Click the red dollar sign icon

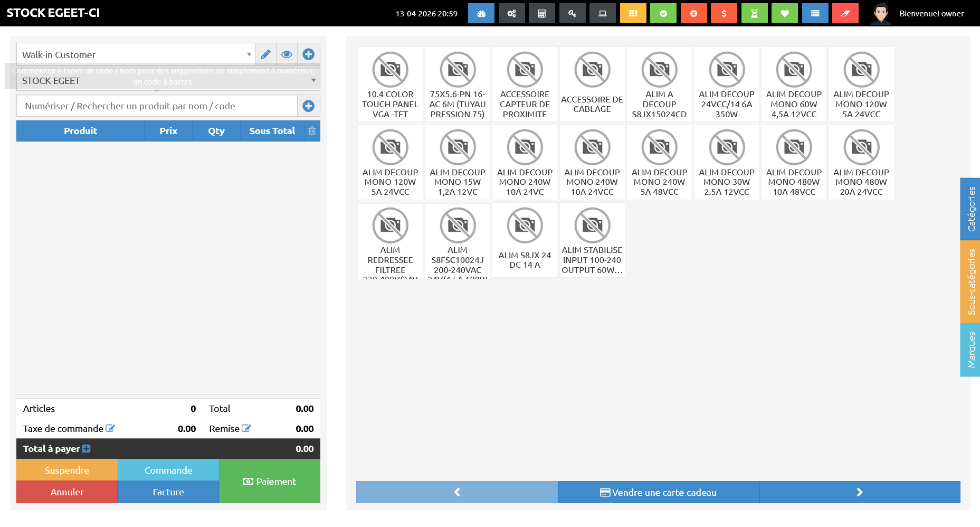click(x=724, y=14)
